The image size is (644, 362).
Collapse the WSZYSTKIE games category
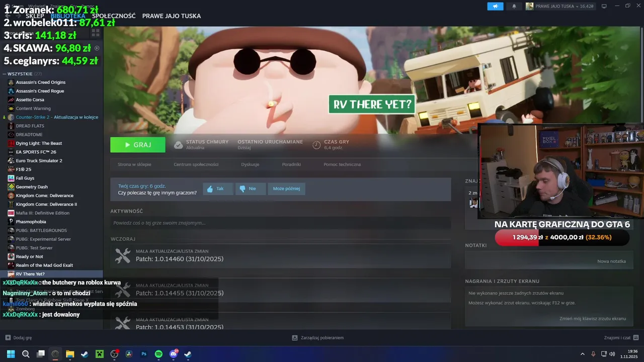click(5, 74)
